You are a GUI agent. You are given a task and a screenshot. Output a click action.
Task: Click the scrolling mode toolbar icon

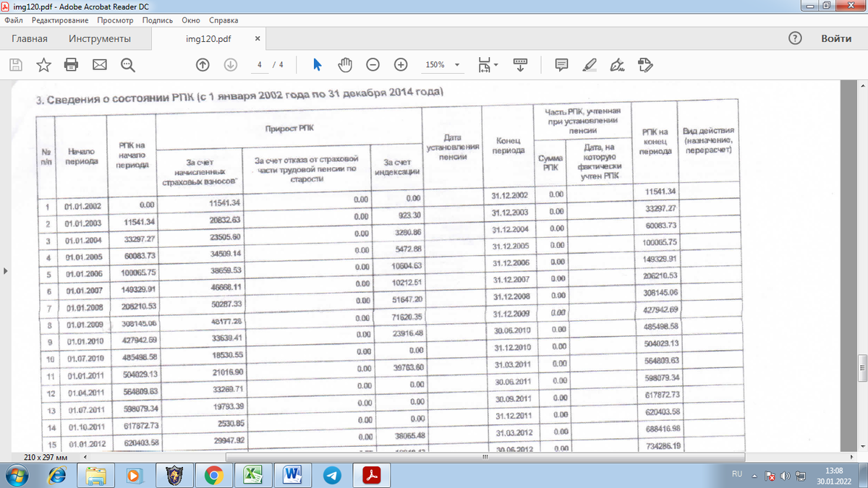click(x=521, y=64)
